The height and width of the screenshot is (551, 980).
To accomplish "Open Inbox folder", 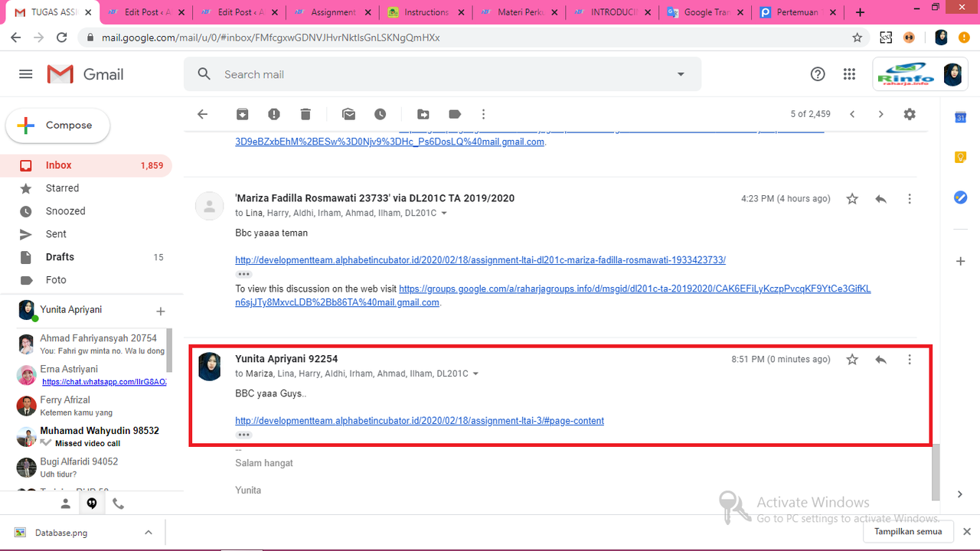I will point(86,165).
